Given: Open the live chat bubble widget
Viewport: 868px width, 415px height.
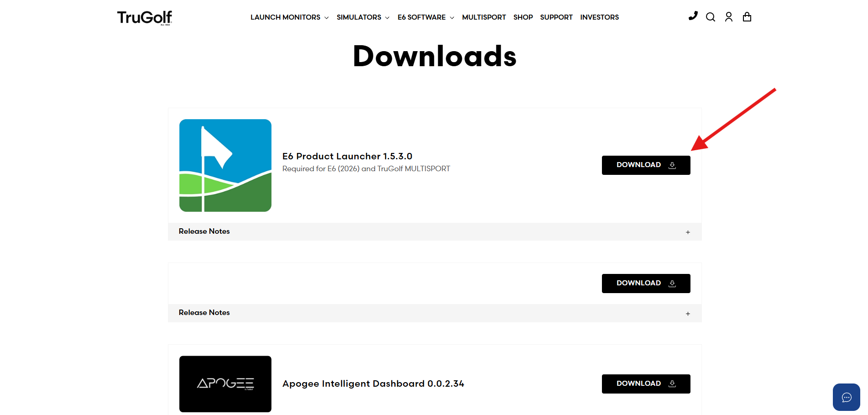Looking at the screenshot, I should click(x=847, y=397).
